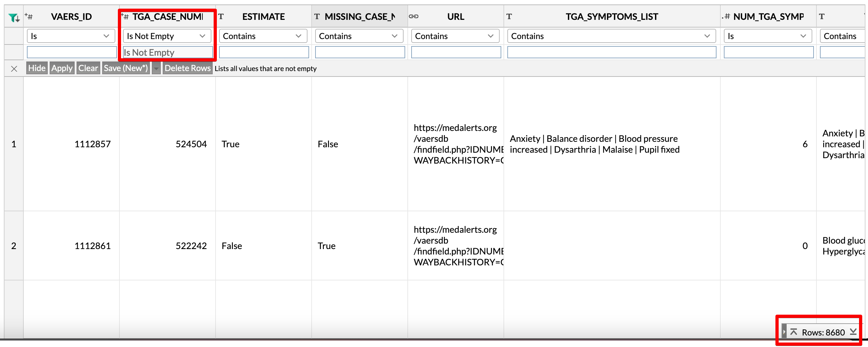
Task: Open TGA_SYMPTOMS_LIST 'Contains' operator dropdown
Action: 611,36
